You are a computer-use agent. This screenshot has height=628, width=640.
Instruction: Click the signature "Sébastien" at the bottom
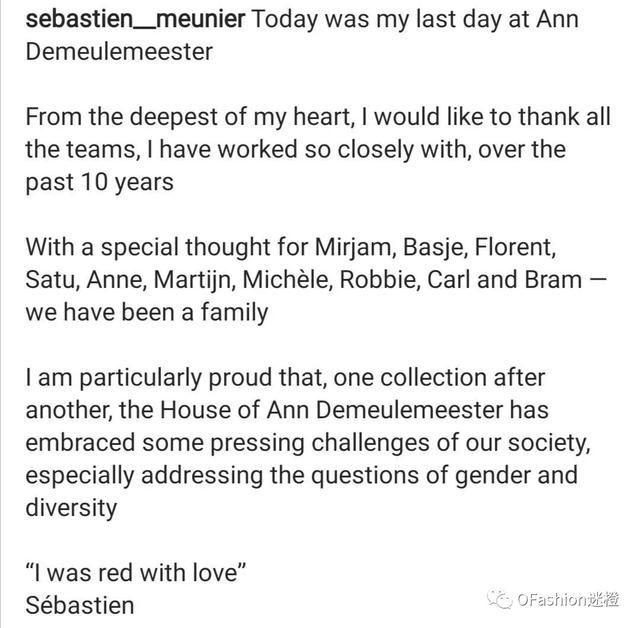[x=80, y=605]
